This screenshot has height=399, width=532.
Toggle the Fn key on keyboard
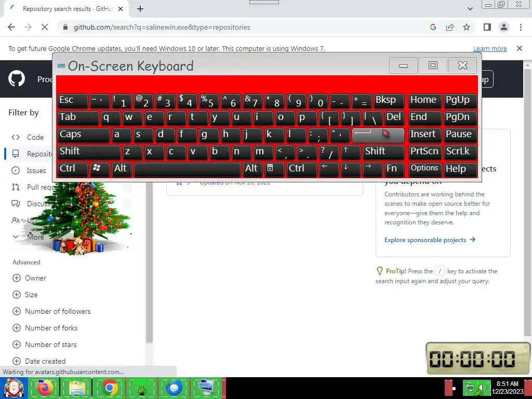coord(395,169)
